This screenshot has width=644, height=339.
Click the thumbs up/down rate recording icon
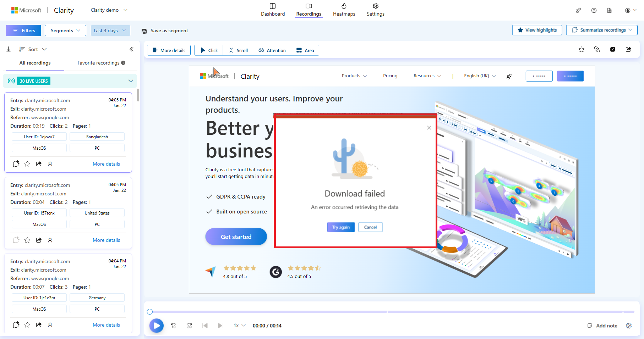pos(597,49)
